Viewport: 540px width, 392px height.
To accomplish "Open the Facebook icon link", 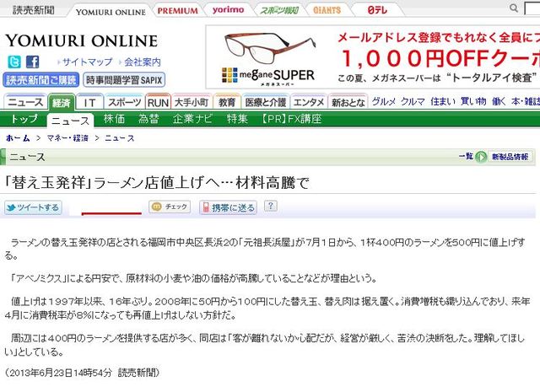I will point(32,62).
